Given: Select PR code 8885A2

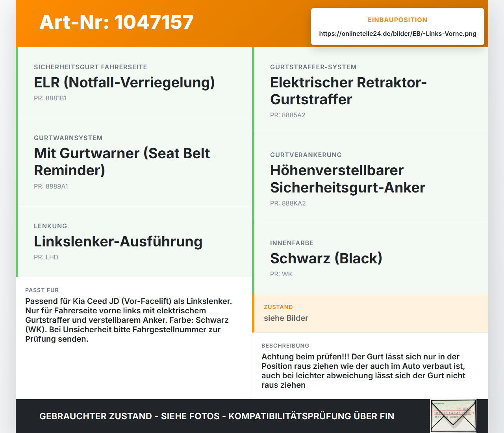Looking at the screenshot, I should (x=288, y=115).
